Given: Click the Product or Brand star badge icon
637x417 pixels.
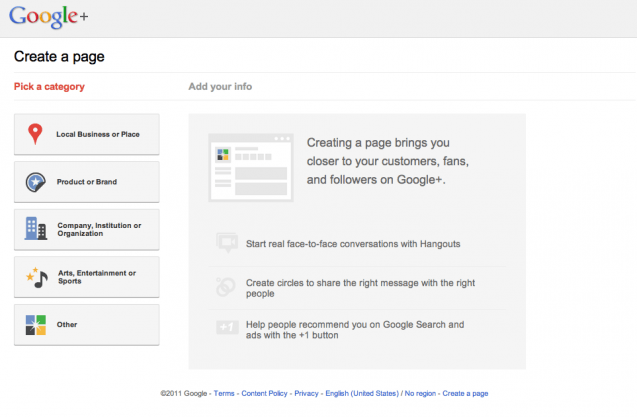Looking at the screenshot, I should (x=35, y=182).
